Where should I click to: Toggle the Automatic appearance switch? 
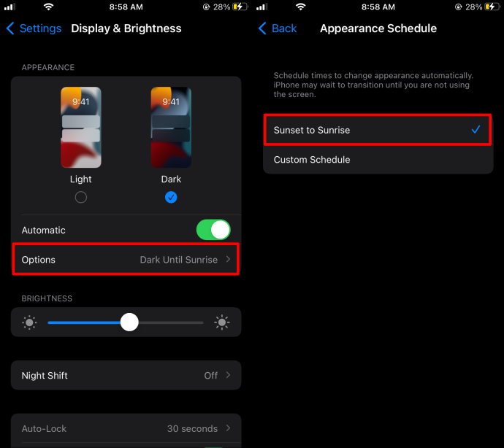click(x=213, y=230)
